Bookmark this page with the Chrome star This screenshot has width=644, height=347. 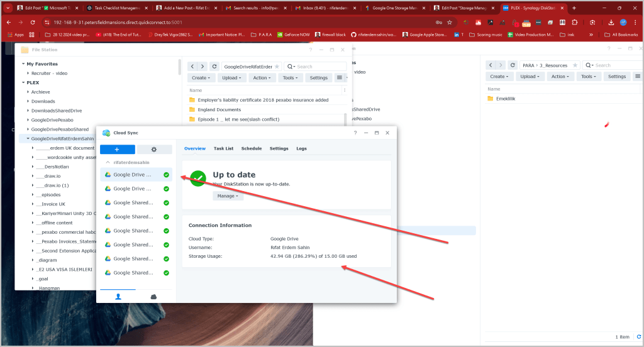[450, 22]
